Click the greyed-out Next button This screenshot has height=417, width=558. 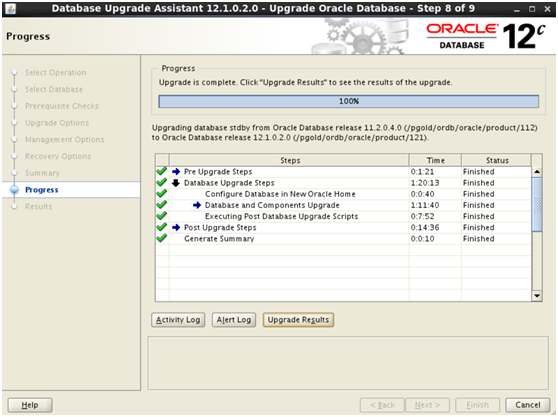tap(427, 405)
